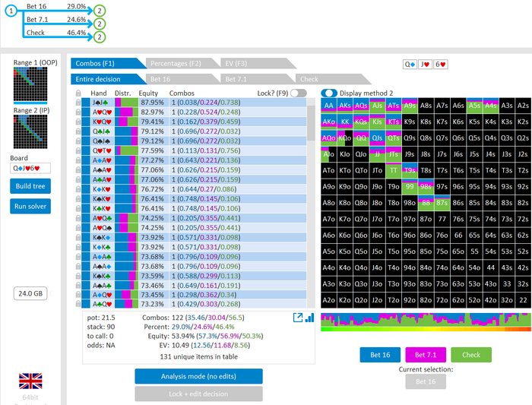Click the Board input field
Screen dimensions: 532x405
[x=30, y=168]
